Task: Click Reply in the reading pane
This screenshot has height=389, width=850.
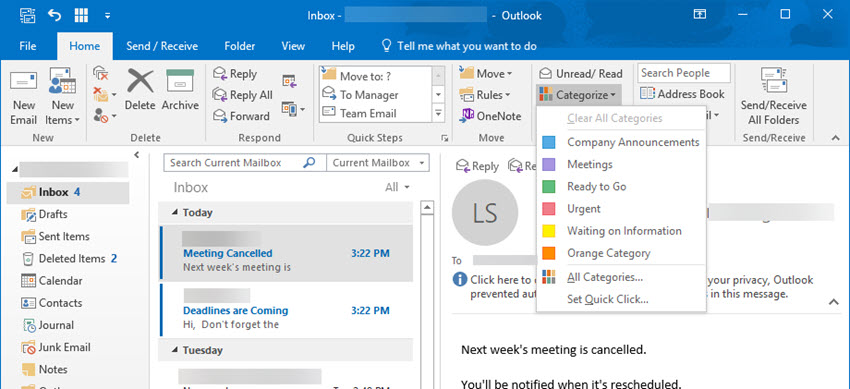Action: click(x=478, y=166)
